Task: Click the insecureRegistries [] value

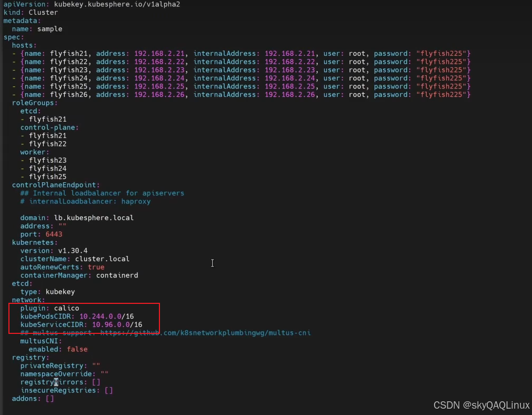Action: (108, 390)
